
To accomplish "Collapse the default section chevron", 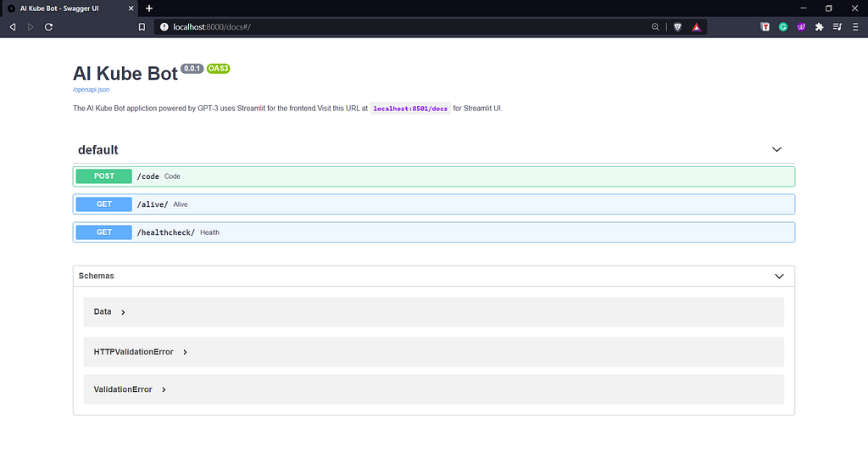I will point(776,149).
